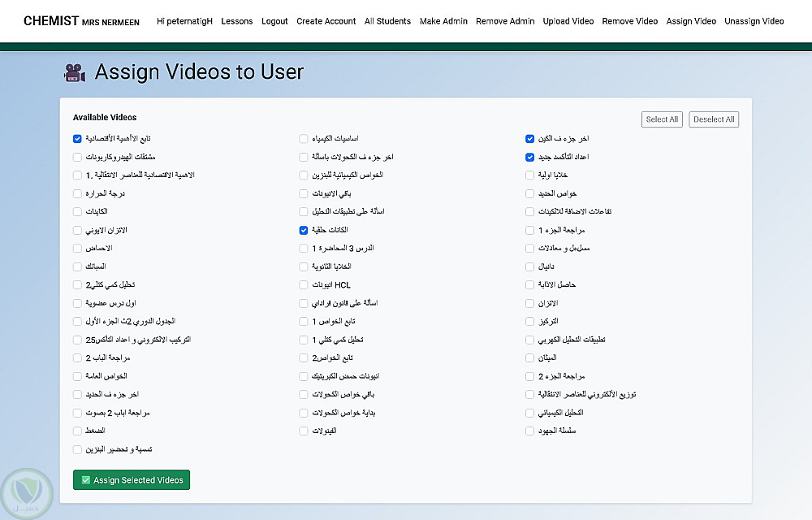Tick the اساسيات الكيمياء checkbox

[304, 139]
